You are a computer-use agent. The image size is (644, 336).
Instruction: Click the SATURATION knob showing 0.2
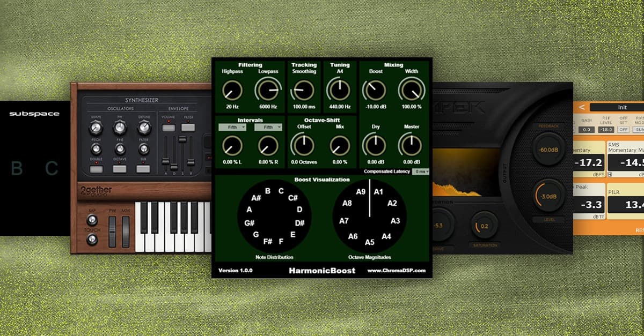(x=485, y=226)
